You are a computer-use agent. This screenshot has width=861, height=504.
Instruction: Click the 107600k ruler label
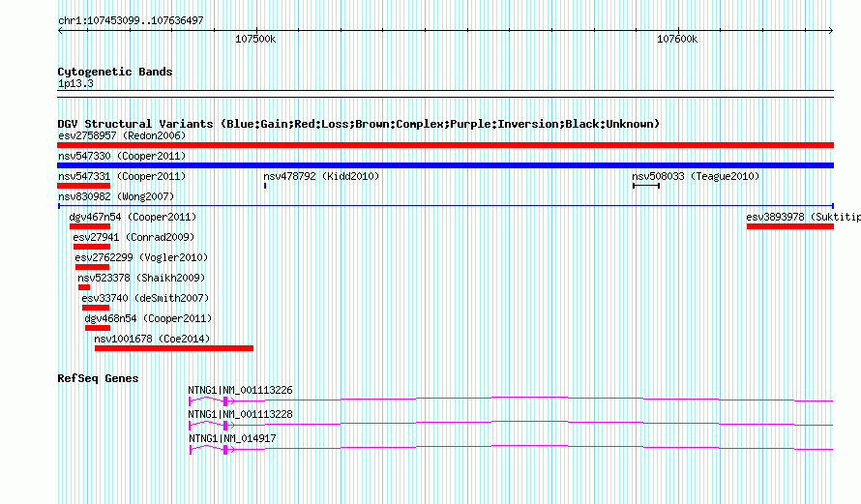677,39
